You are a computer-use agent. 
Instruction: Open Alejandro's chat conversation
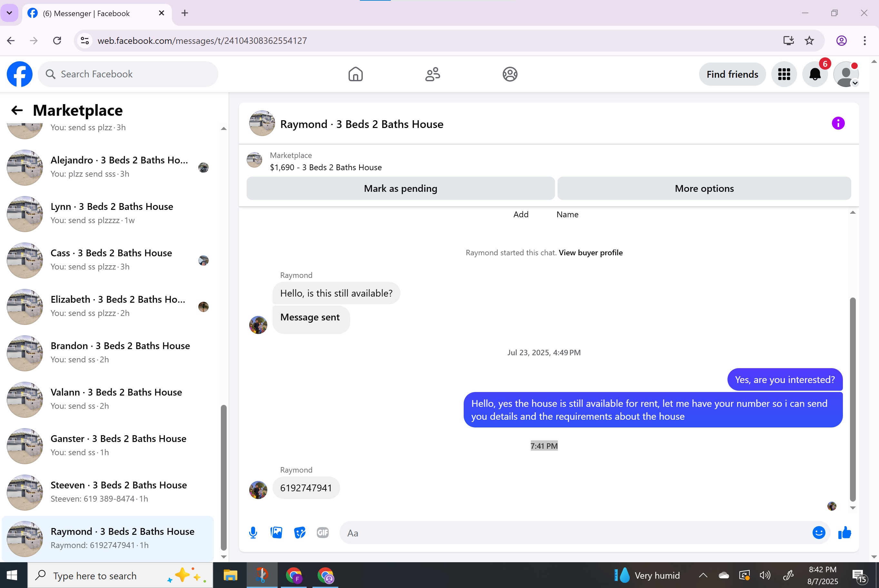pyautogui.click(x=108, y=167)
